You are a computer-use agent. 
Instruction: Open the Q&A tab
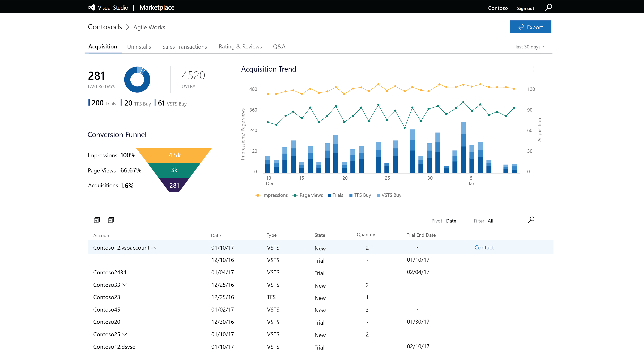point(279,47)
